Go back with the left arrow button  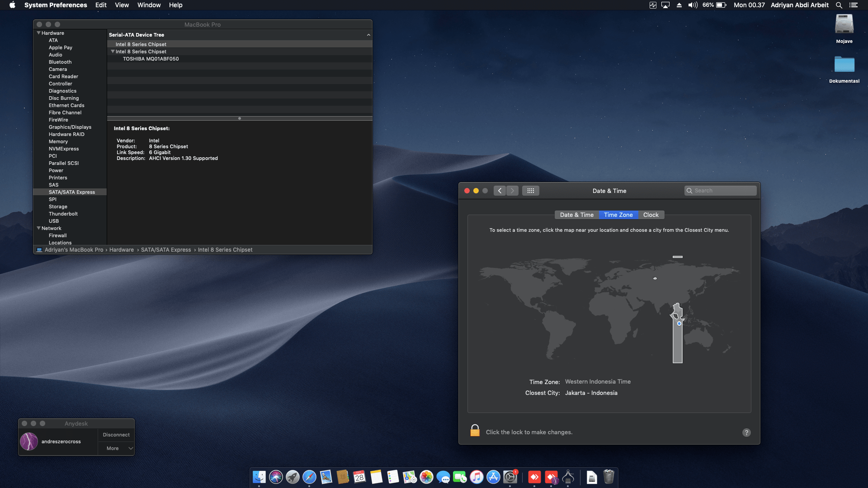[x=500, y=191]
